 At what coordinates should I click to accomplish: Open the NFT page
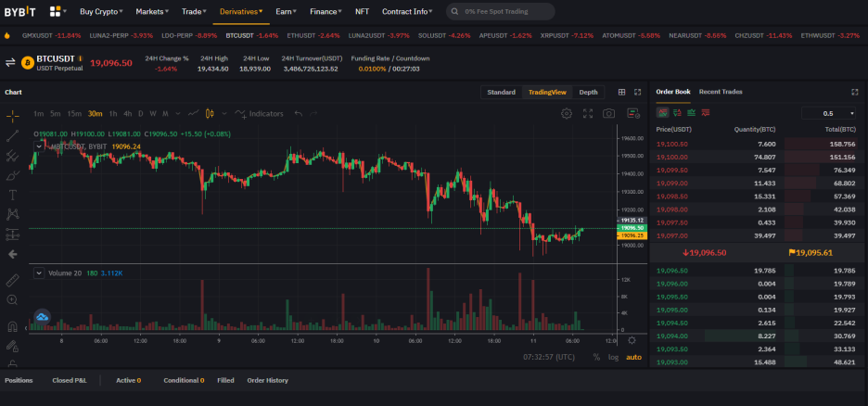point(362,11)
